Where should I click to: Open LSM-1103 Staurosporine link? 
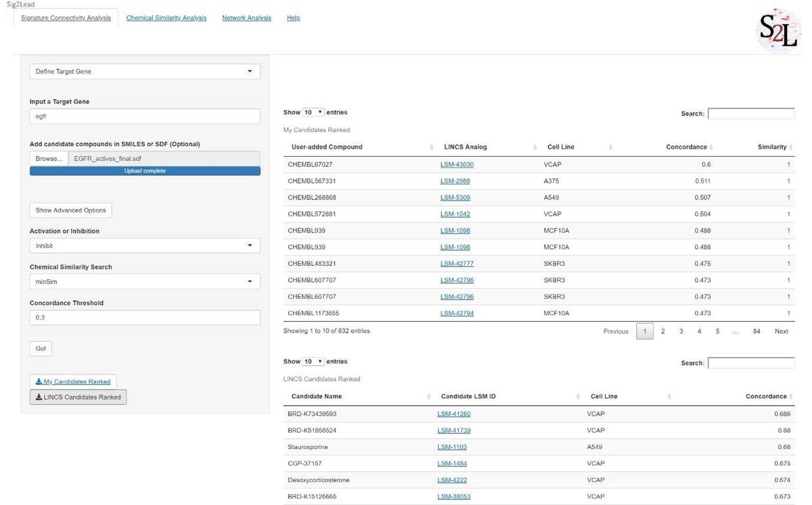452,447
